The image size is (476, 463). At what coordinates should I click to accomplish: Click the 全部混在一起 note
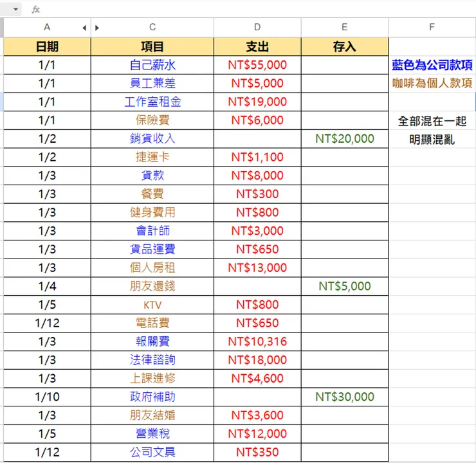[432, 121]
